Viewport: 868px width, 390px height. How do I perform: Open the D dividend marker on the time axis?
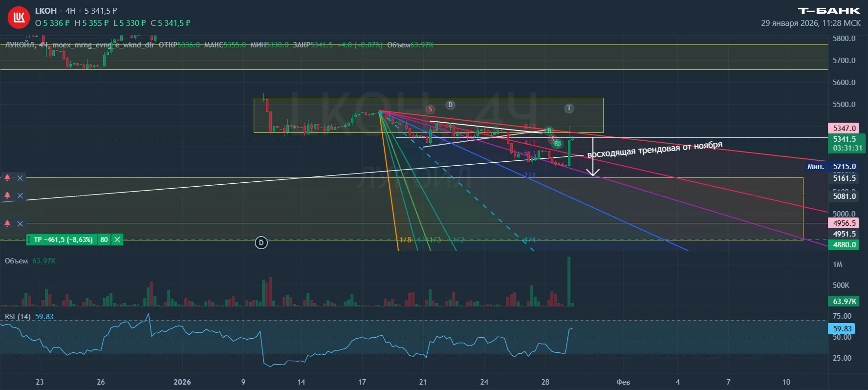click(x=261, y=242)
